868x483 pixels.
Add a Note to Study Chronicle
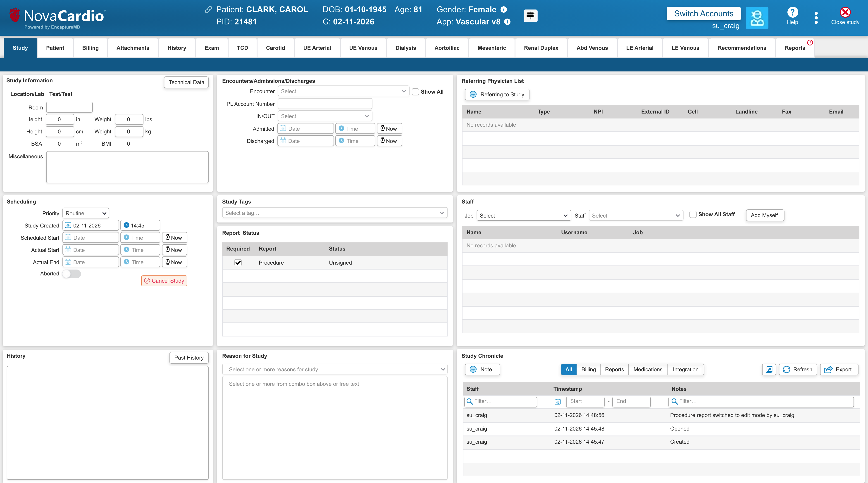point(482,369)
